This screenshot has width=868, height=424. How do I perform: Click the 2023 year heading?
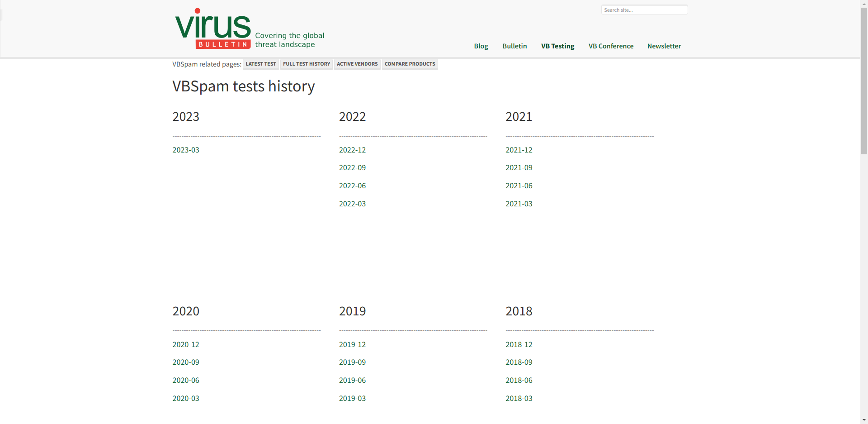(x=186, y=117)
